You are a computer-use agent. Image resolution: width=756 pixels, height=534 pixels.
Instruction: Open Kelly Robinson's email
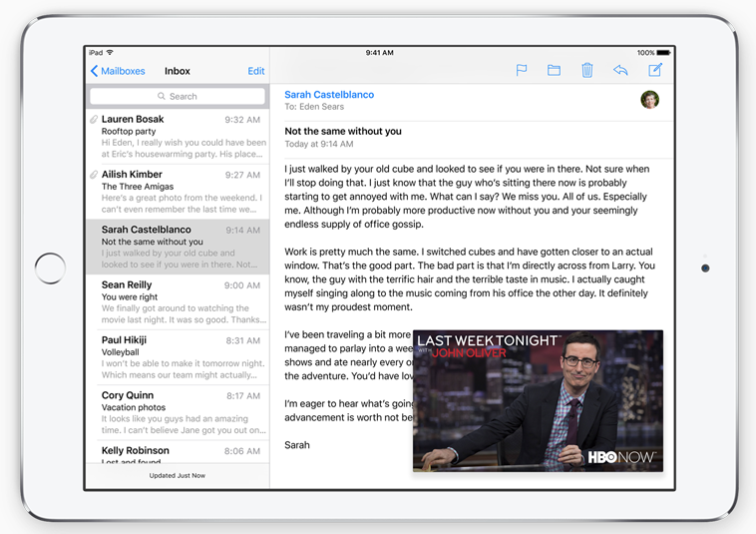[x=180, y=452]
